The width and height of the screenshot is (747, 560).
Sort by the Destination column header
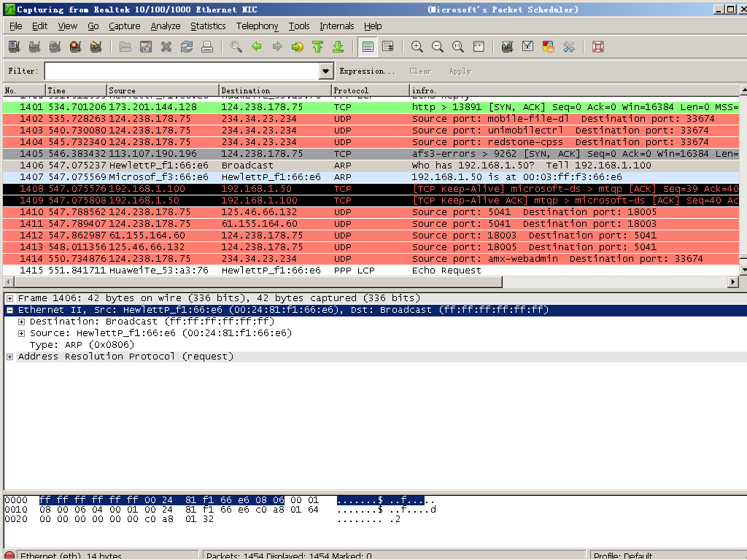click(275, 90)
